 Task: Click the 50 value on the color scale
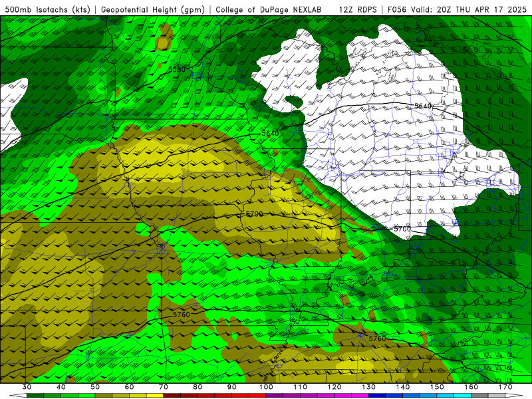pos(95,387)
